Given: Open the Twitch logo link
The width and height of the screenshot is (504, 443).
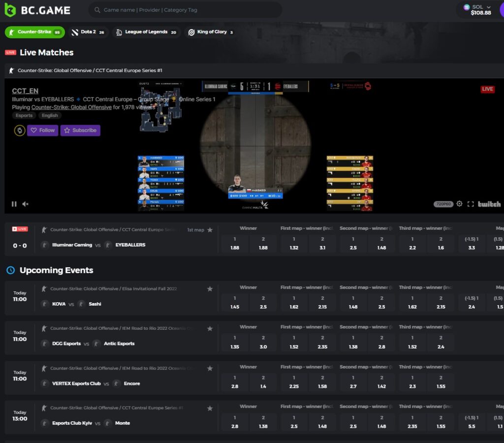Looking at the screenshot, I should (489, 204).
